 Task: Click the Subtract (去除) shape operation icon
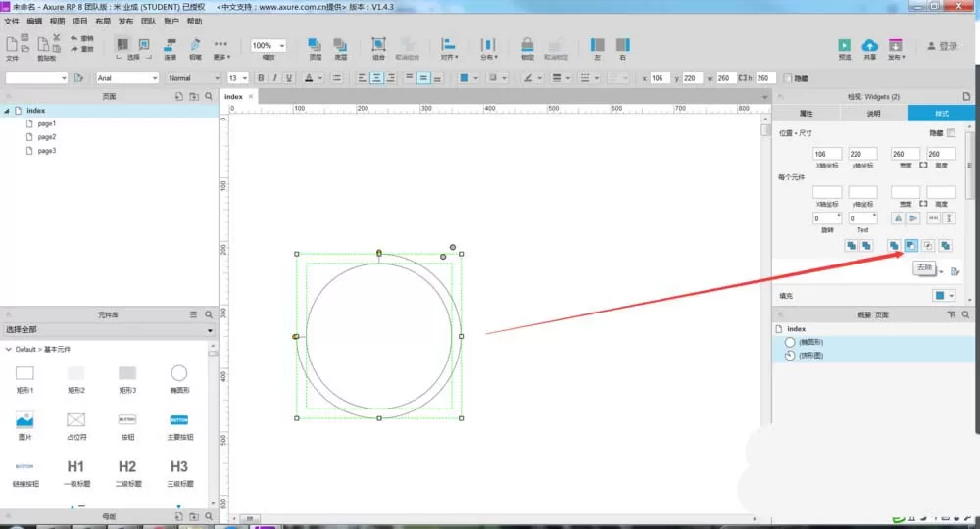pyautogui.click(x=910, y=246)
